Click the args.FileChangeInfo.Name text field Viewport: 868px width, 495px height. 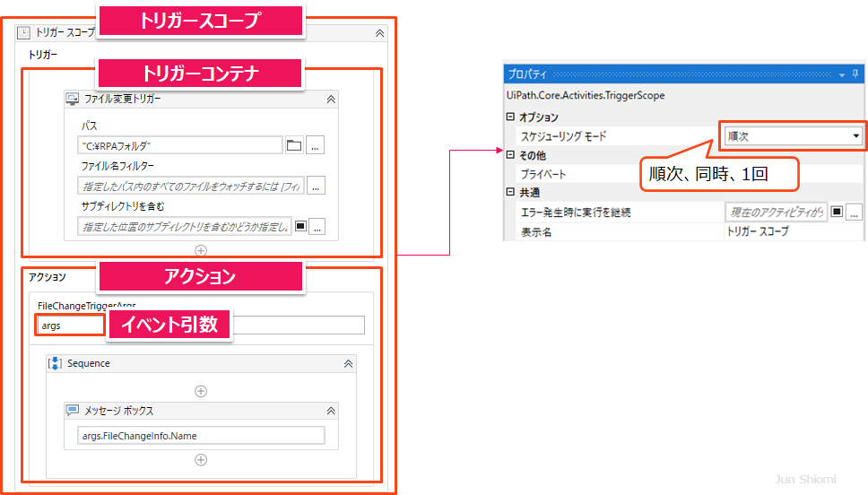202,436
